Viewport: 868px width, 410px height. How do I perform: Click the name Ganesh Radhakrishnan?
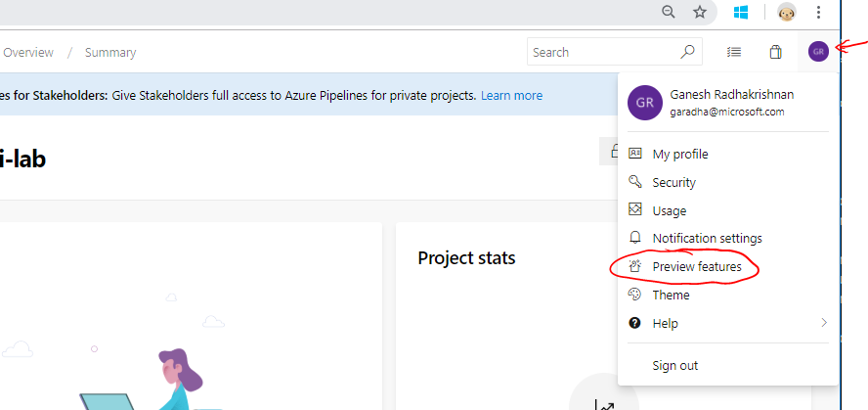pyautogui.click(x=732, y=95)
